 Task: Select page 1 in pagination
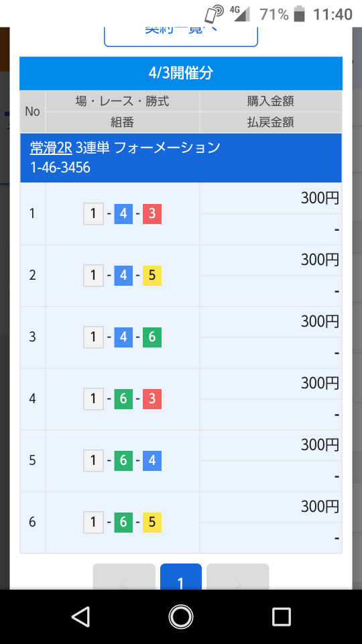coord(180,577)
